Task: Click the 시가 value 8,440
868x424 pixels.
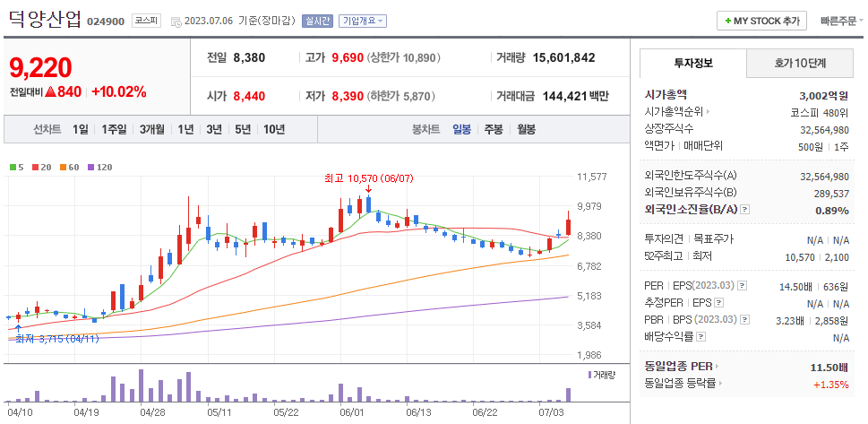Action: (x=249, y=97)
